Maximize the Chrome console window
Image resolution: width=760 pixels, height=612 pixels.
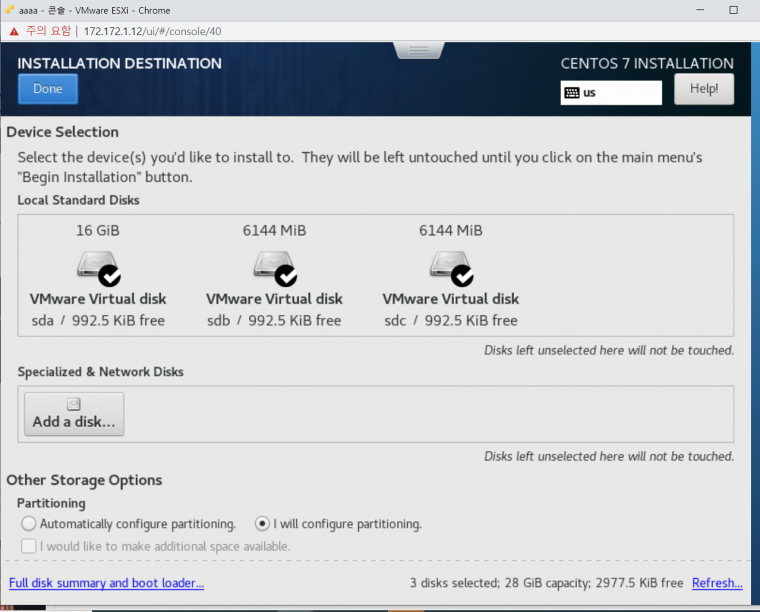click(733, 10)
